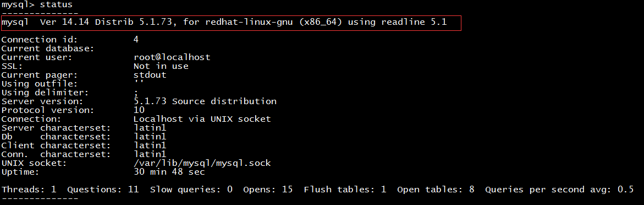
Task: Click the Protocol version value 10
Action: pyautogui.click(x=139, y=110)
